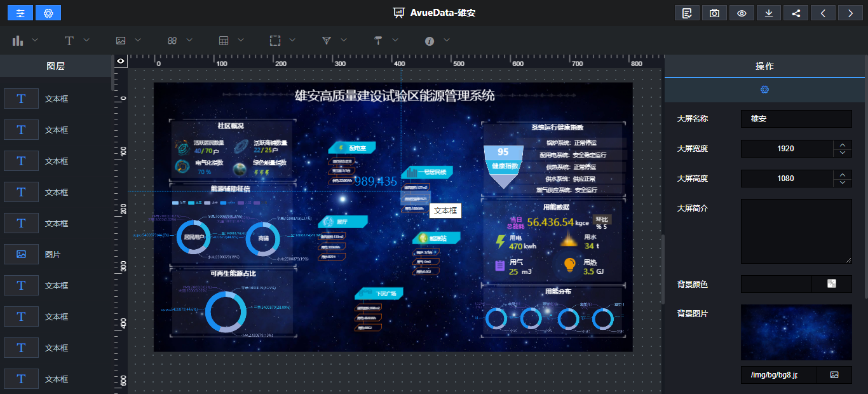Screen dimensions: 868x394
Task: Click the AvueData-雄安 title
Action: pos(442,13)
